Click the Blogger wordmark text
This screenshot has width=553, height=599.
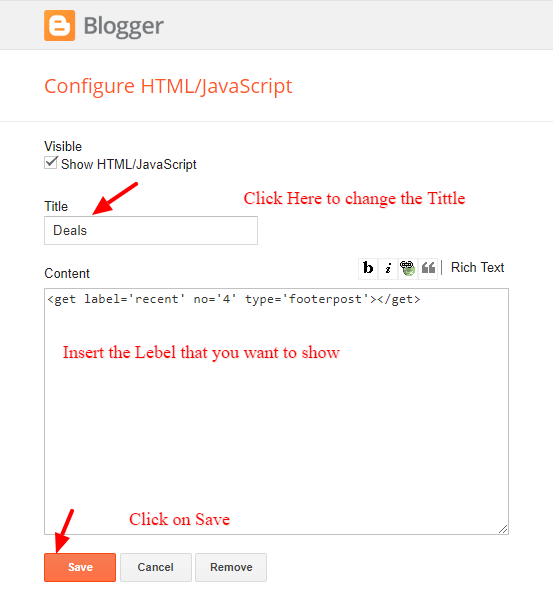(x=123, y=26)
